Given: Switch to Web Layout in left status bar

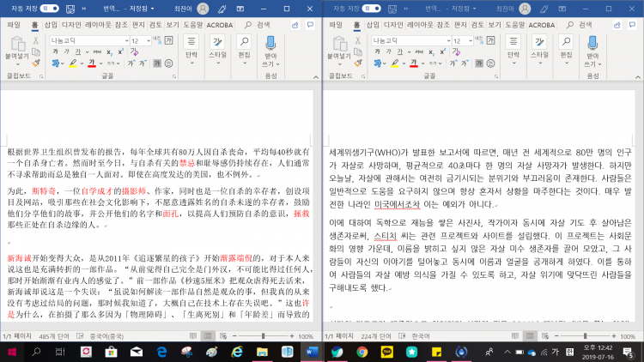Looking at the screenshot, I should click(223, 336).
